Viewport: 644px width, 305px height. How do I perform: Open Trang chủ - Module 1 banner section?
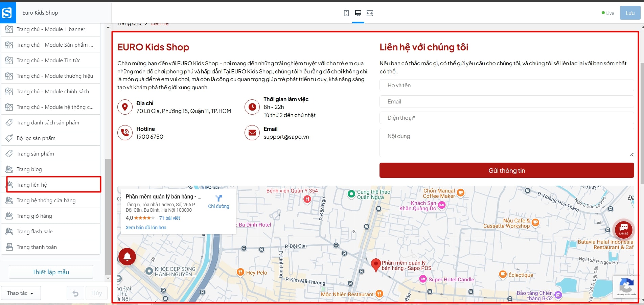point(51,29)
